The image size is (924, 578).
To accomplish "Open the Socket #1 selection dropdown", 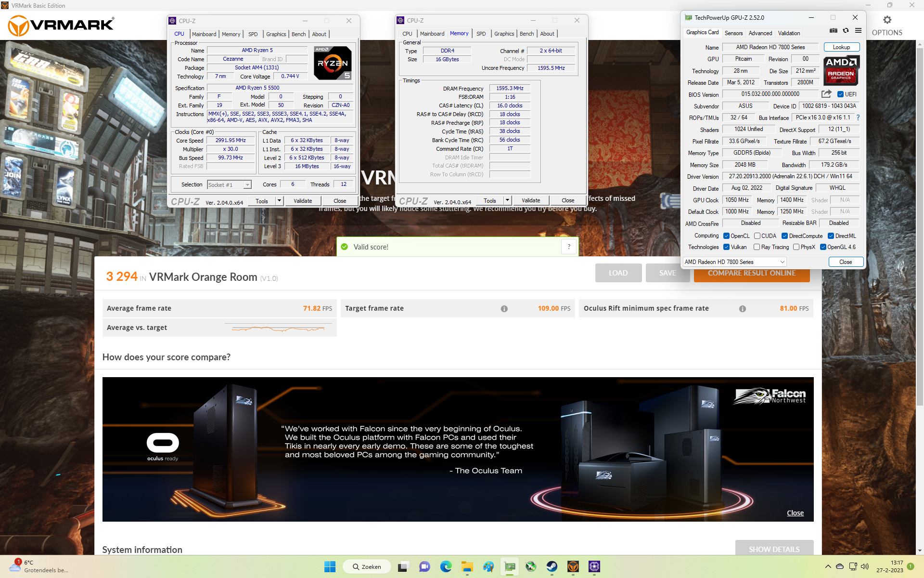I will pos(230,185).
